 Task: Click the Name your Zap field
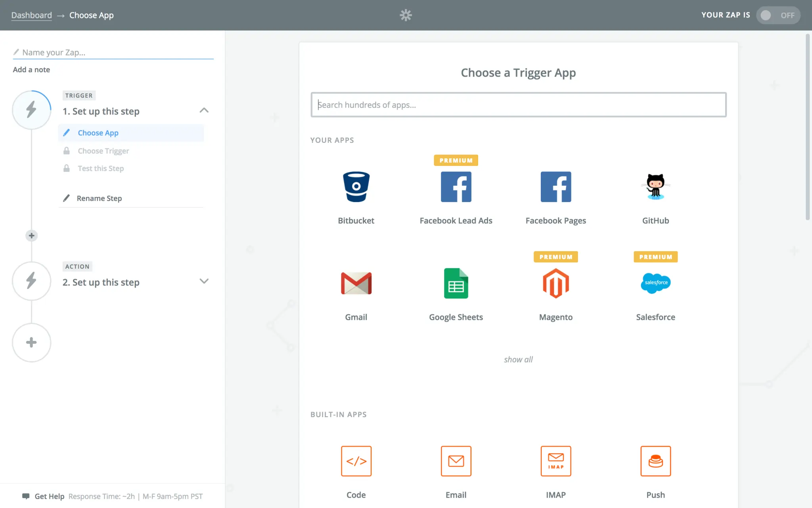point(113,52)
